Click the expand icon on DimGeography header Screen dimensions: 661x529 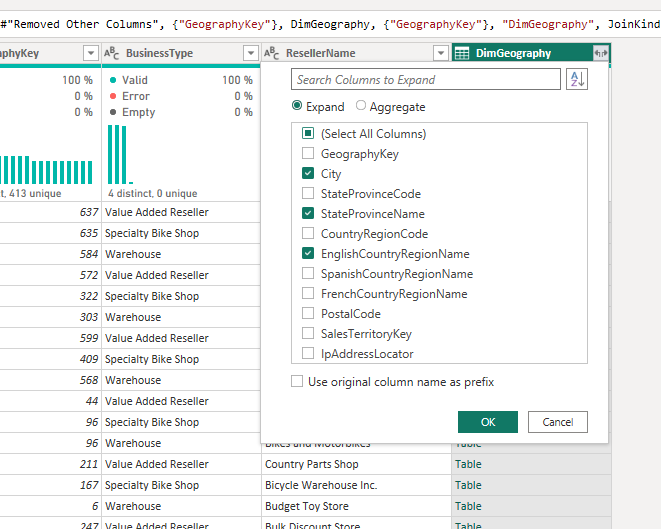(600, 53)
